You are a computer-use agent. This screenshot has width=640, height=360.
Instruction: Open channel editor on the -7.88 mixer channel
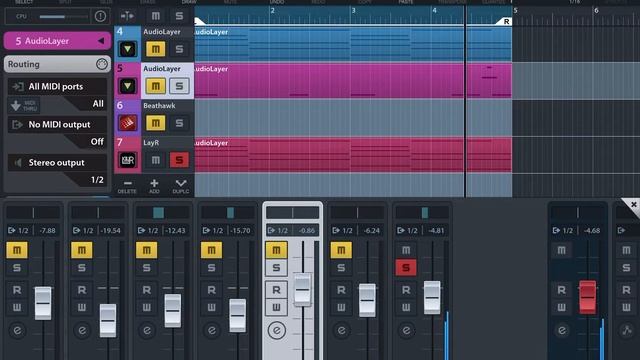coord(17,330)
